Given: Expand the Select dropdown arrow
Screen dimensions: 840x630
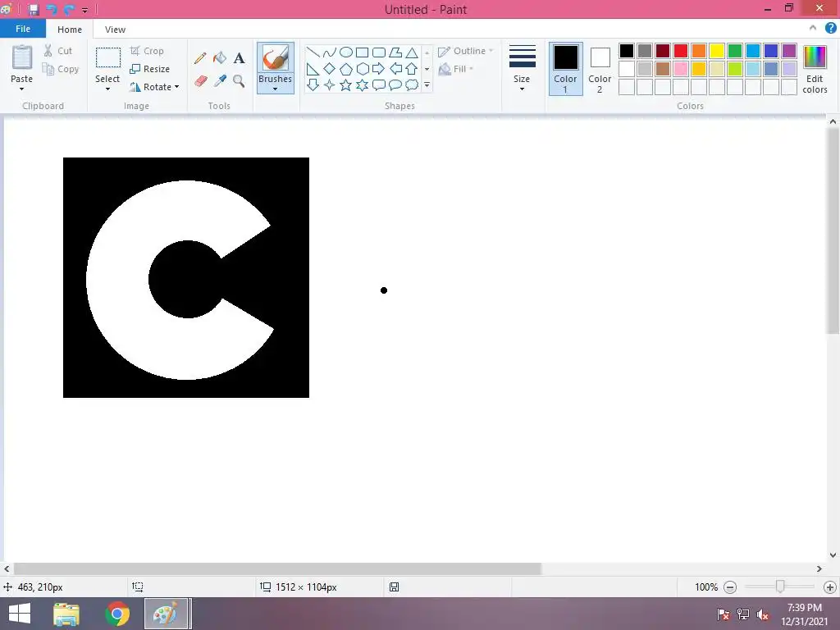Looking at the screenshot, I should 107,89.
